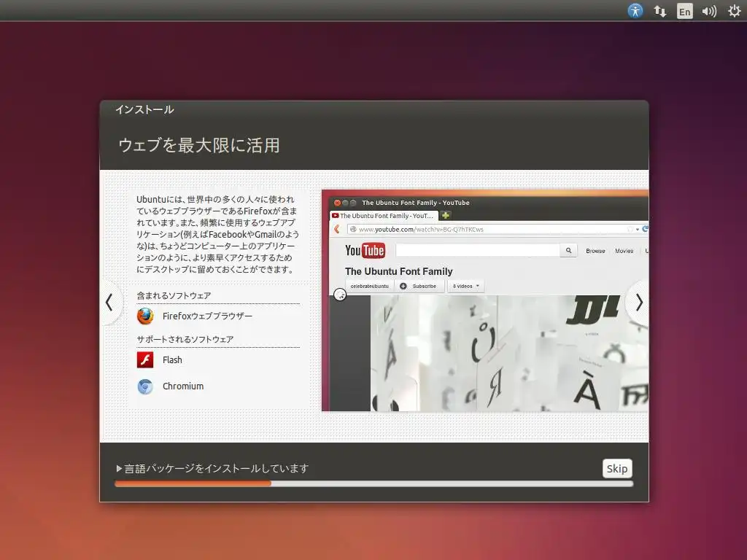Open the system power gear menu

coord(734,11)
